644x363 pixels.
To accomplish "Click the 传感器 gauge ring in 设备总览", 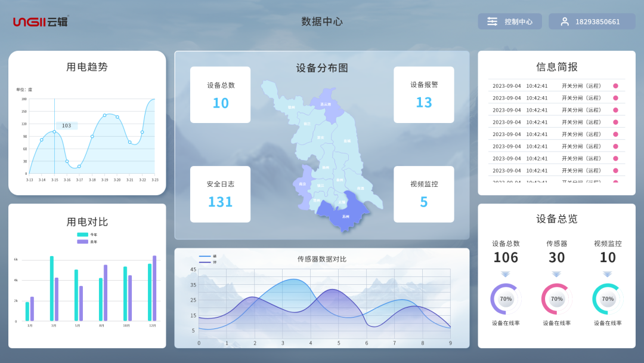I will tap(556, 299).
